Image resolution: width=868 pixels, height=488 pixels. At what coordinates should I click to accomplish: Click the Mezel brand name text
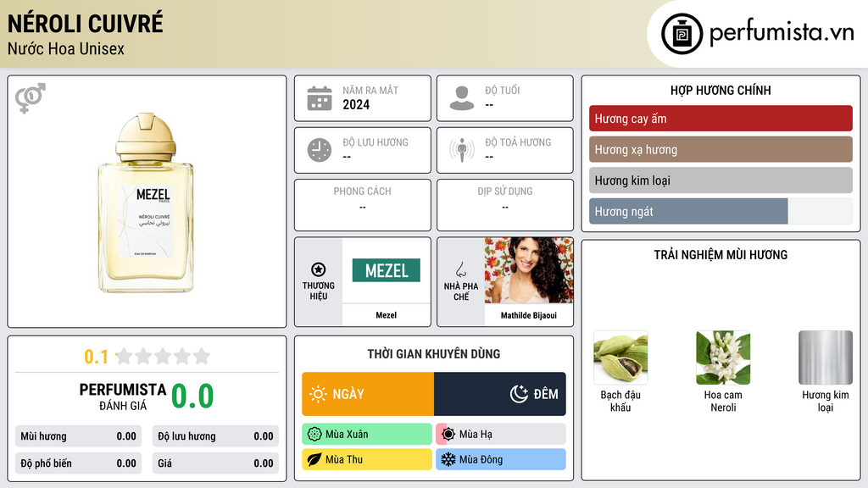[x=386, y=315]
